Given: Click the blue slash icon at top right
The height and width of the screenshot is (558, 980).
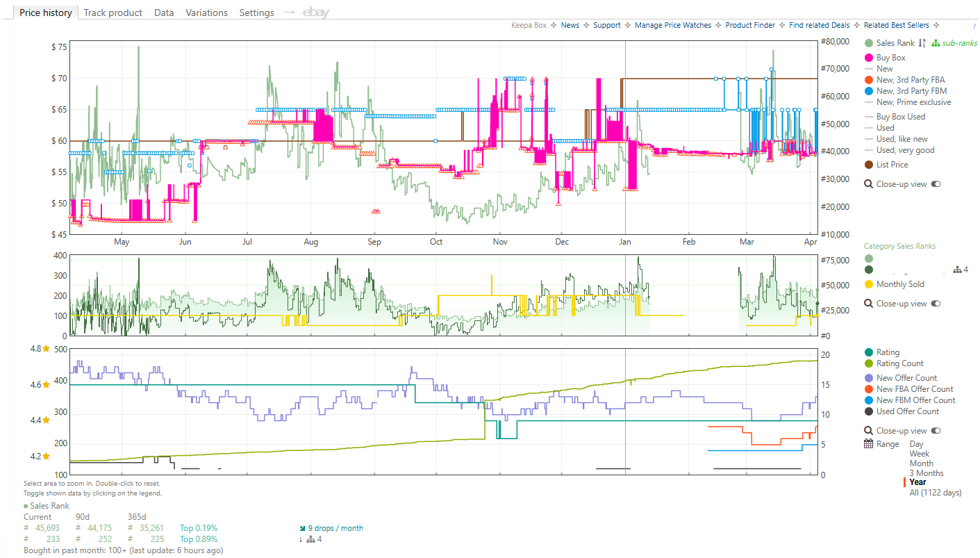Looking at the screenshot, I should pyautogui.click(x=975, y=25).
